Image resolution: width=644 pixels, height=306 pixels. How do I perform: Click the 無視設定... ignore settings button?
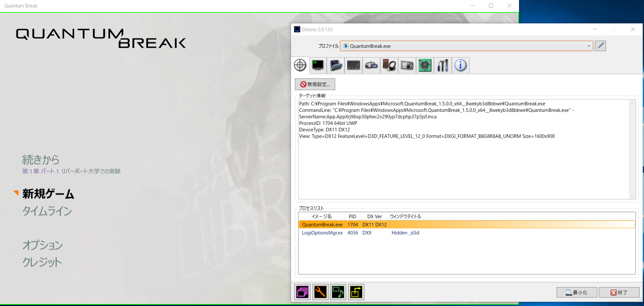[x=315, y=84]
